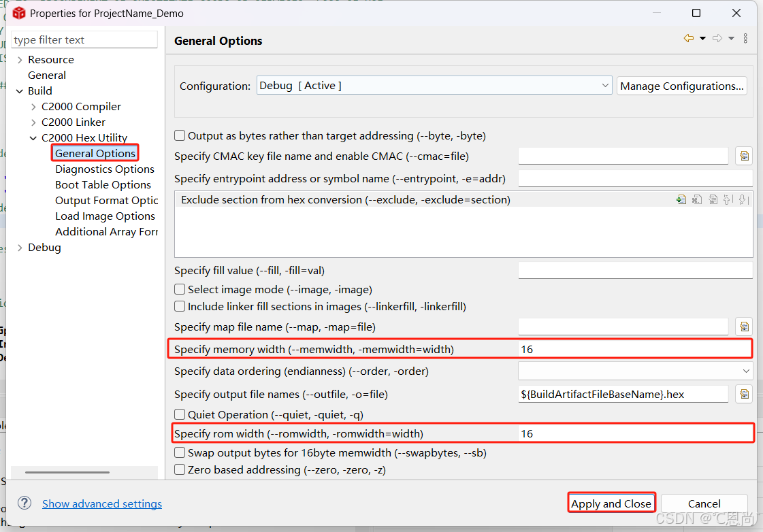Screen dimensions: 763x532
Task: Expand the C2000 Compiler node
Action: (x=33, y=107)
